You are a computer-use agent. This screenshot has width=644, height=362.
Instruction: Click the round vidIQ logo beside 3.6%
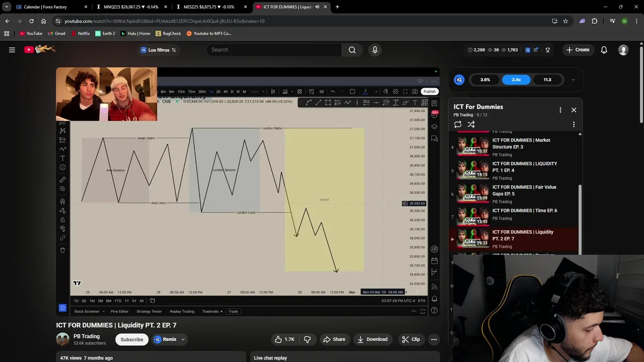click(459, 79)
